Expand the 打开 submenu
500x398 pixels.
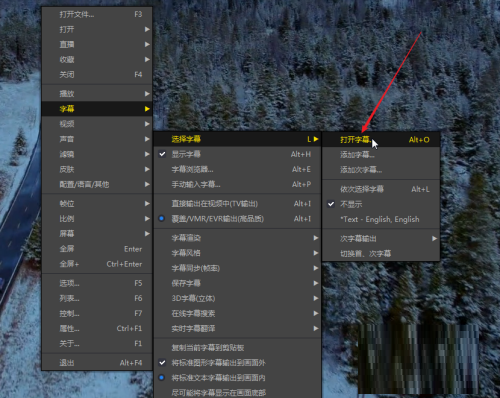97,29
